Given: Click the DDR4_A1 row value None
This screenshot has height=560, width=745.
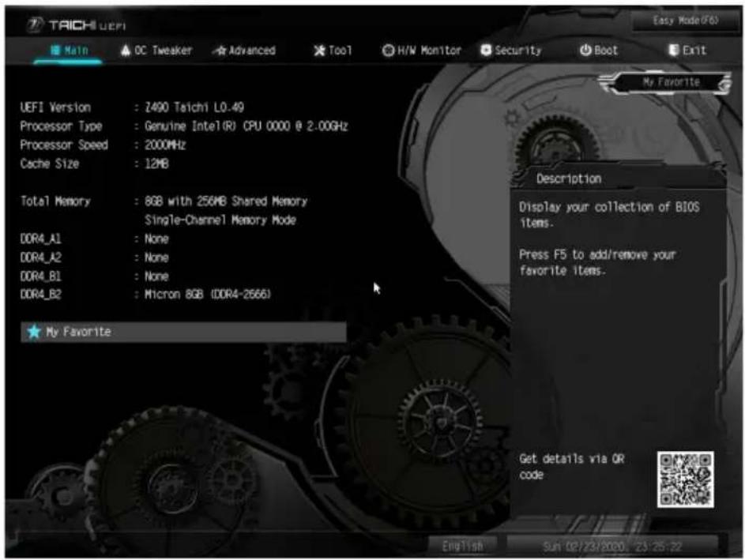Looking at the screenshot, I should pyautogui.click(x=156, y=239).
